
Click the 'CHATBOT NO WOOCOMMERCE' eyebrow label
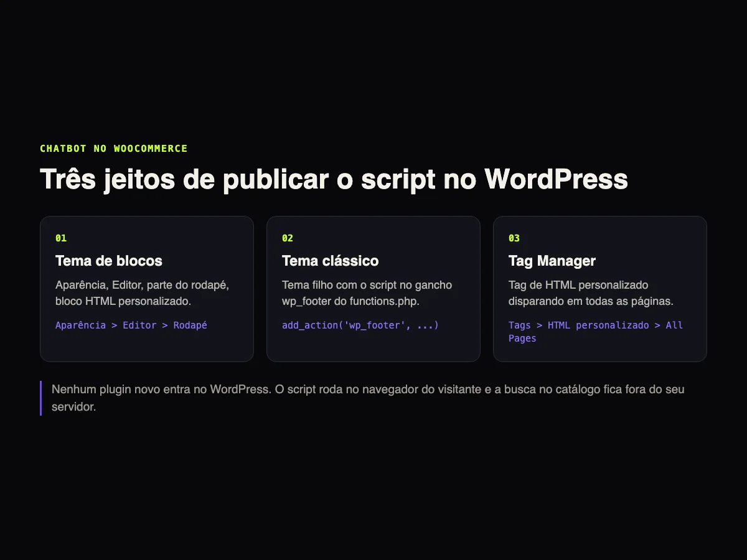(114, 149)
